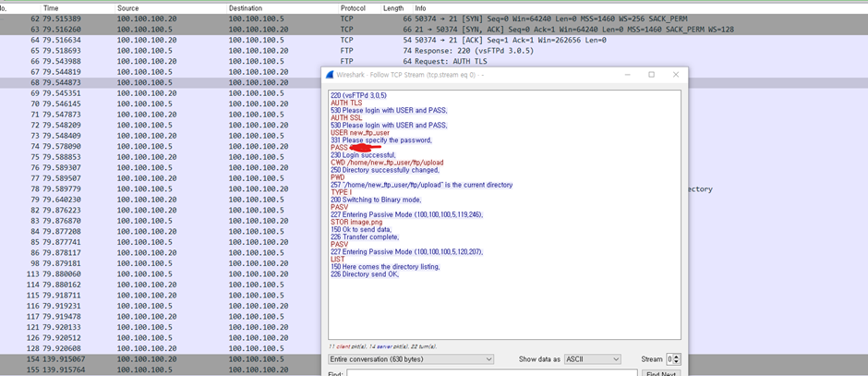868x376 pixels.
Task: Click the 226 Directory send OK line
Action: click(x=365, y=274)
